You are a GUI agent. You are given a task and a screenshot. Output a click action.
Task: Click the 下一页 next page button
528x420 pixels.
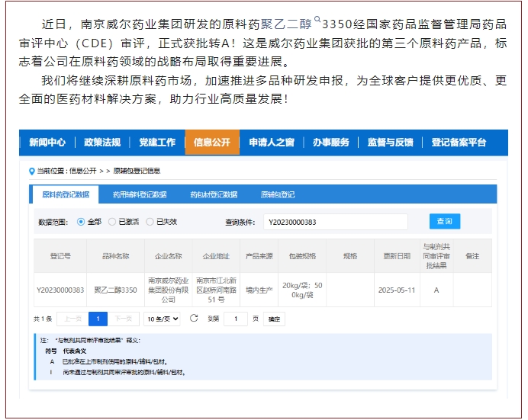point(124,319)
